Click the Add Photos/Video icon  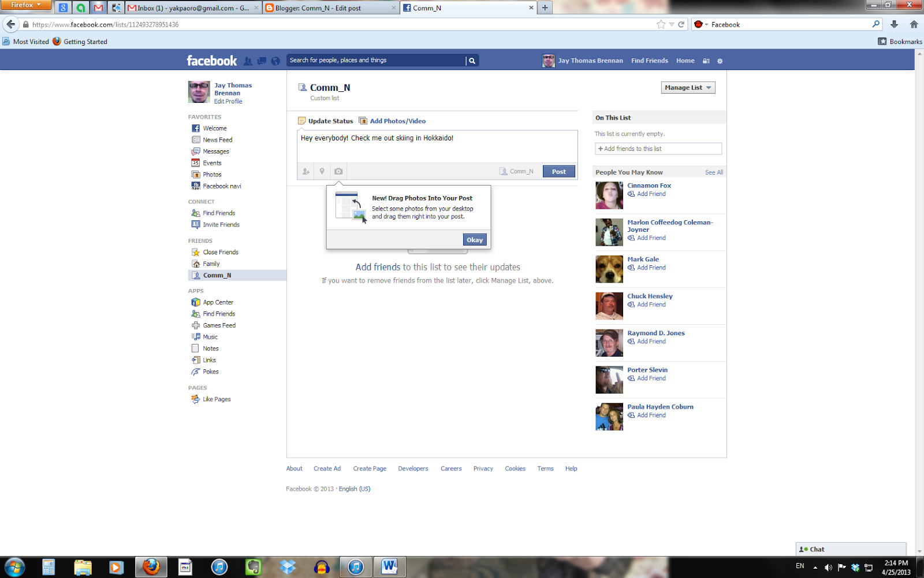pos(364,121)
